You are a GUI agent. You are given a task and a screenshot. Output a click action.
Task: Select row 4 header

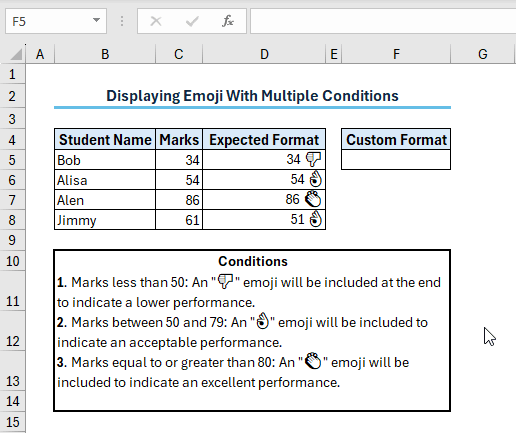(12, 140)
